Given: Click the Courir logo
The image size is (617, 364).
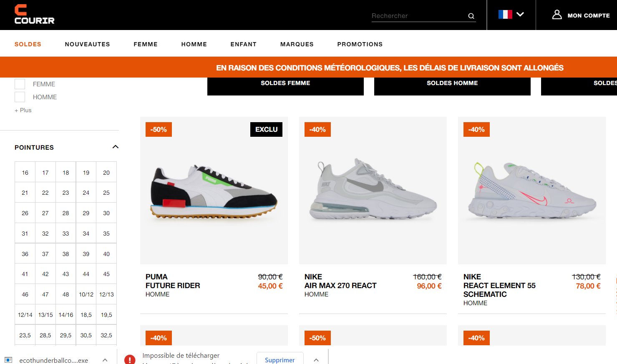Looking at the screenshot, I should (34, 14).
